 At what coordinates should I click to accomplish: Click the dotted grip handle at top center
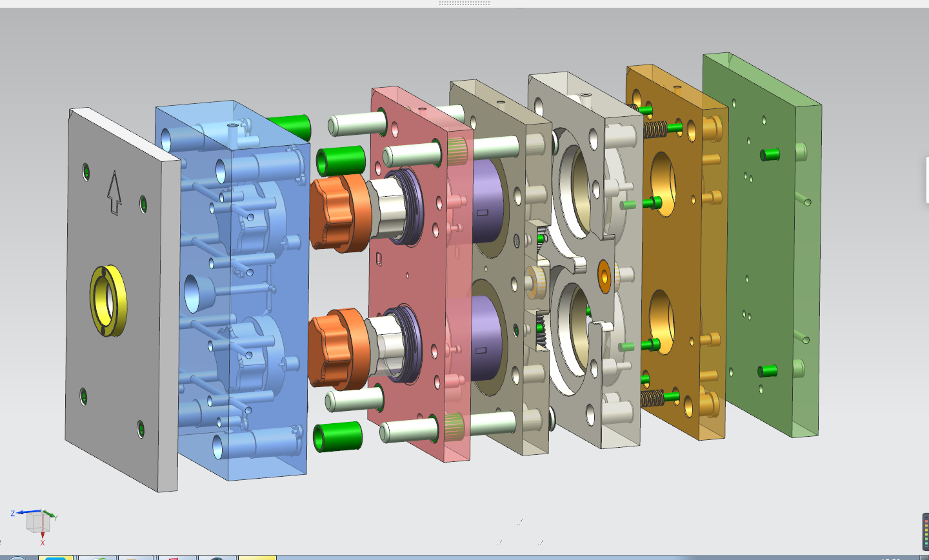pos(464,3)
